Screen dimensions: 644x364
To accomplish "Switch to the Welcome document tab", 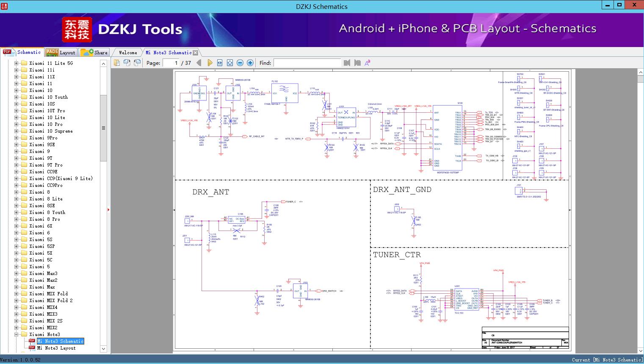I will click(128, 53).
